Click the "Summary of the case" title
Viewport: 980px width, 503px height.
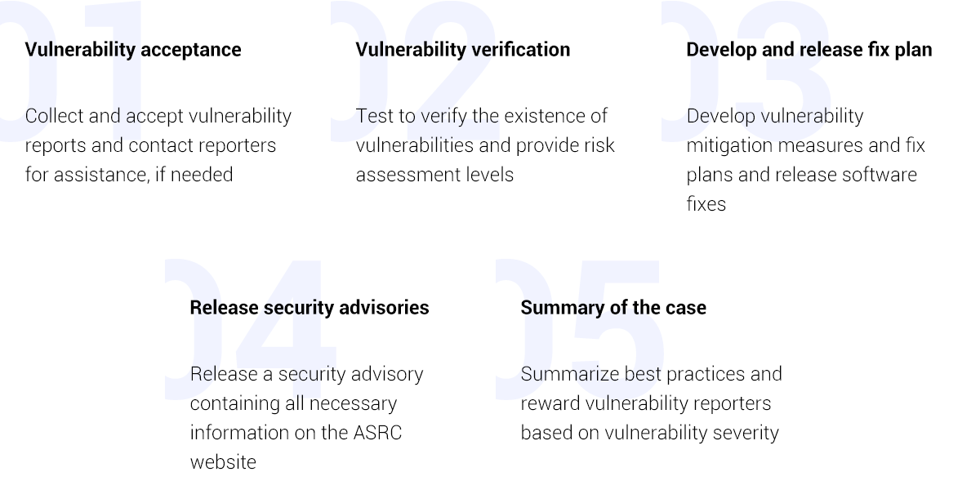pyautogui.click(x=612, y=307)
